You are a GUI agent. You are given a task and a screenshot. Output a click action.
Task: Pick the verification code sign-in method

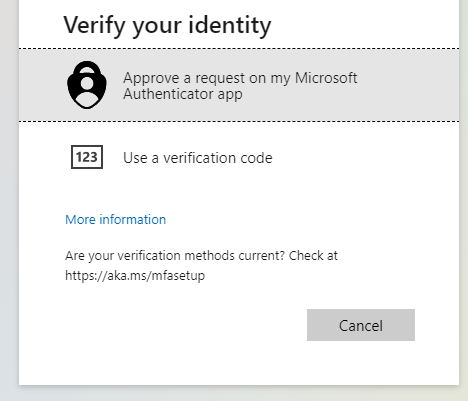click(239, 157)
